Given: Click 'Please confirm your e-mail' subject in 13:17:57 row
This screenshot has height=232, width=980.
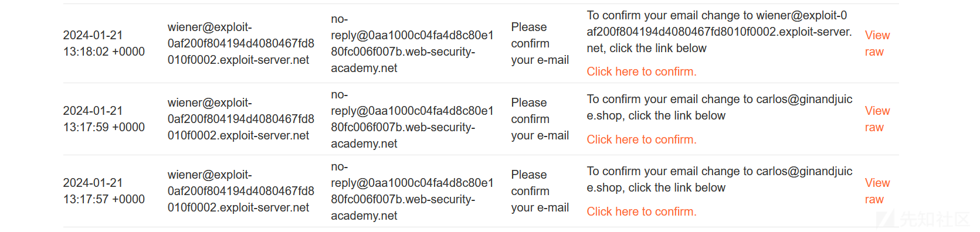Looking at the screenshot, I should point(540,191).
